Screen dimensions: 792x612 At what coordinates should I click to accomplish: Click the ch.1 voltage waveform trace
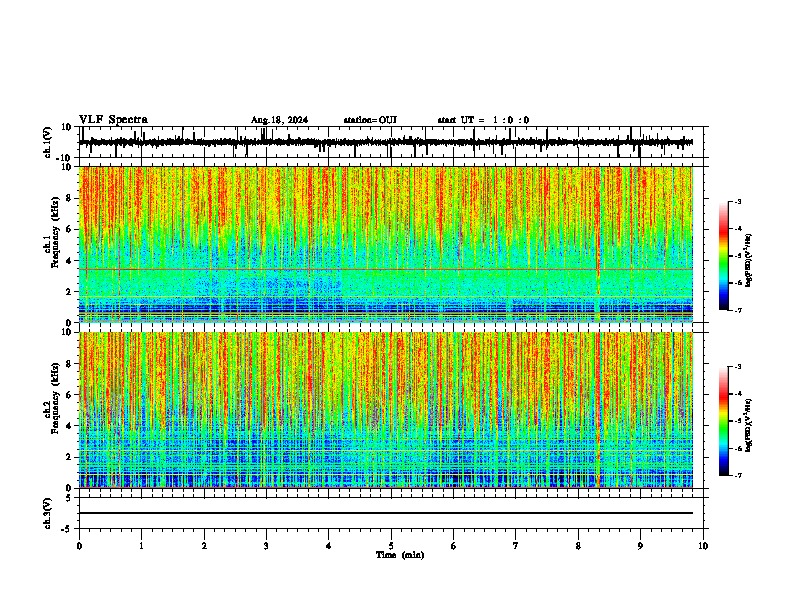(386, 142)
